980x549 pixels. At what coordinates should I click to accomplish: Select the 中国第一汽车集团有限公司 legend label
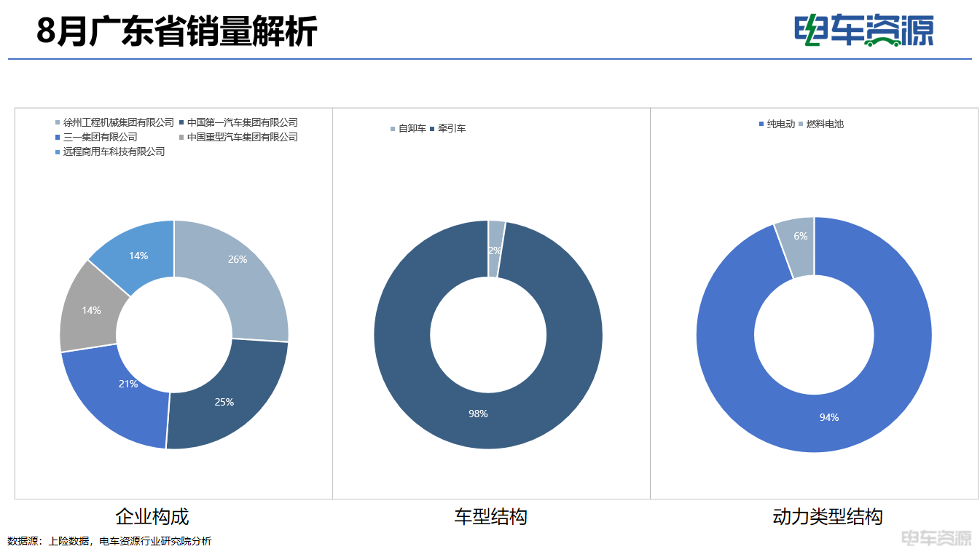[242, 122]
